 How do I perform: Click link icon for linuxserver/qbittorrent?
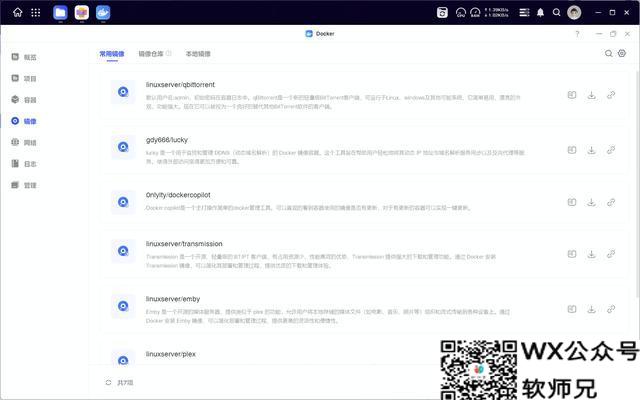(611, 95)
